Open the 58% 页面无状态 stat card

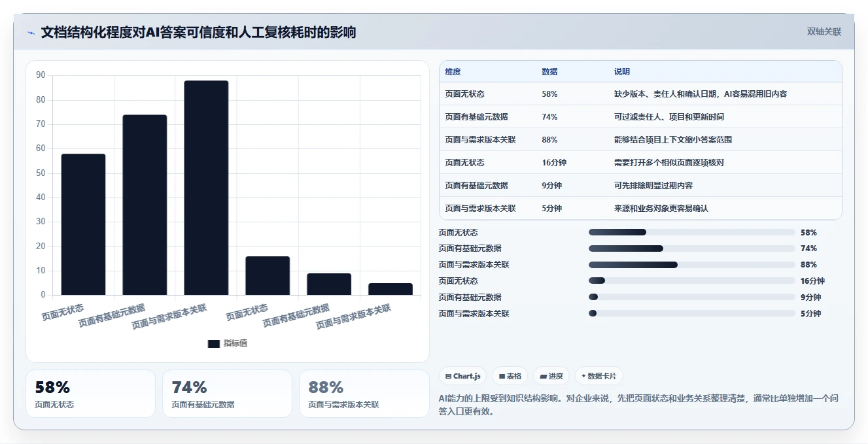90,394
